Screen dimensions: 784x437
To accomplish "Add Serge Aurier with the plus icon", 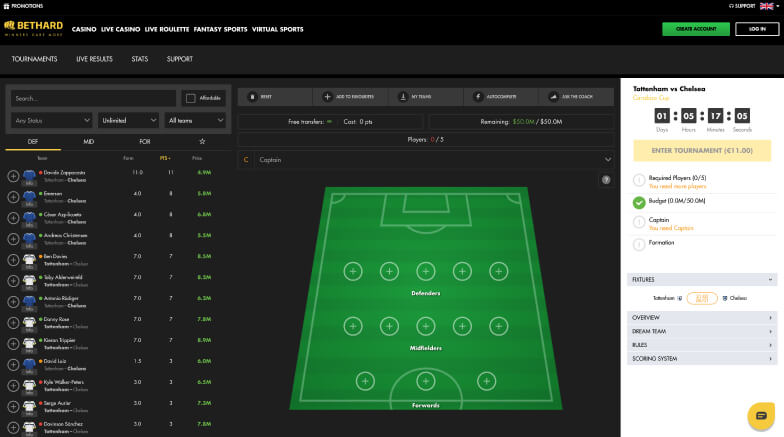I will [x=13, y=407].
